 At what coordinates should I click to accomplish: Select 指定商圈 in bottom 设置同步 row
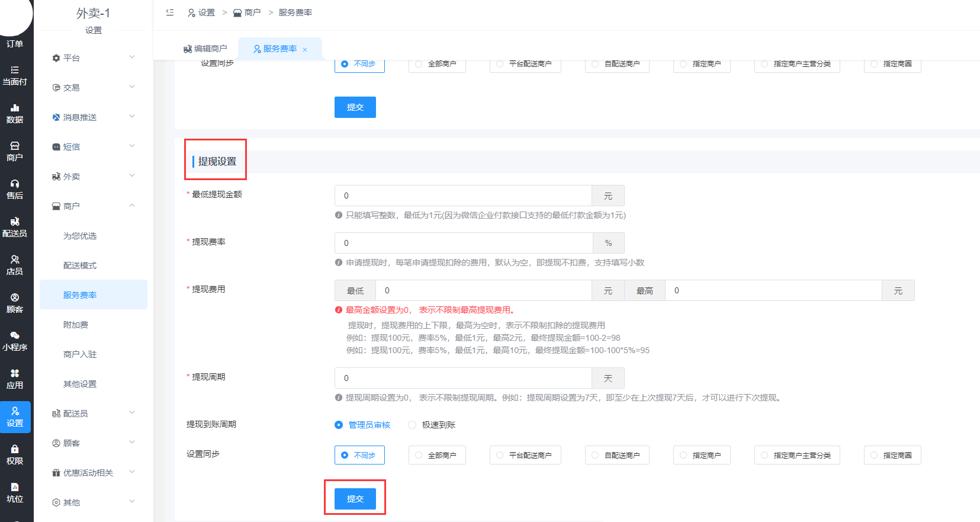[x=892, y=455]
